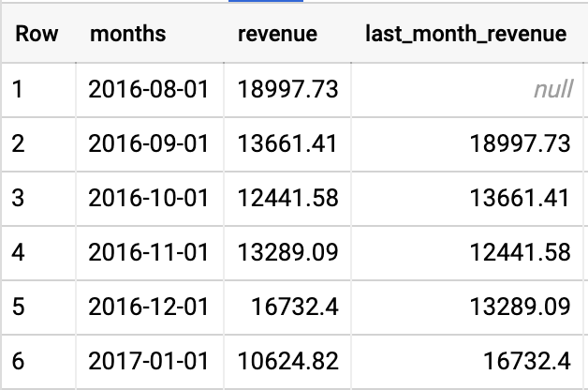Select revenue value 16732.4 in row 5
The image size is (588, 390).
(x=296, y=307)
